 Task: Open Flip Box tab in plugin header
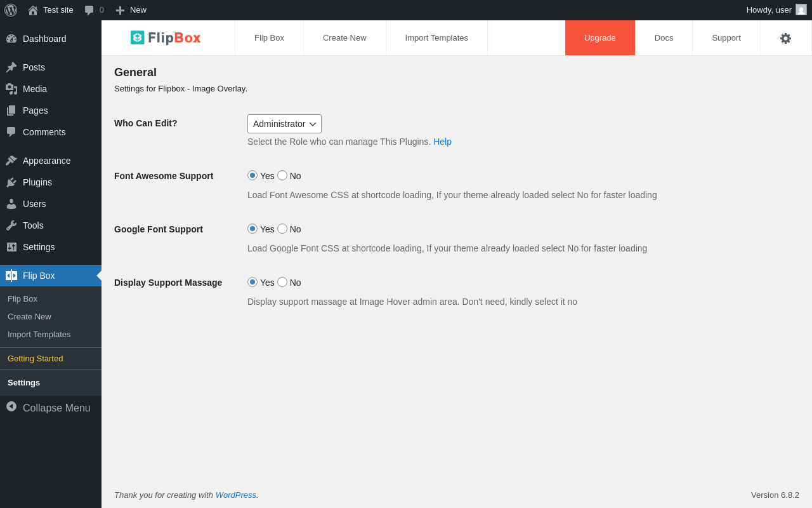point(269,38)
